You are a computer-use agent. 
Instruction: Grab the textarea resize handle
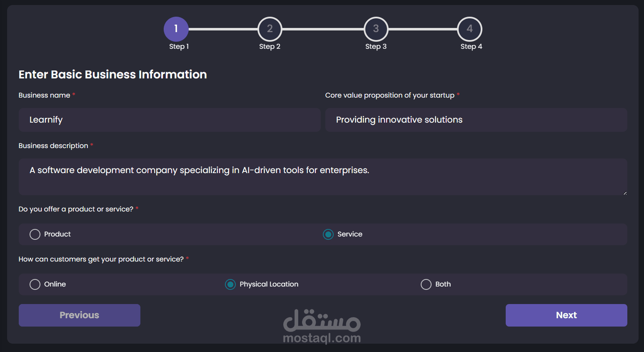point(625,193)
